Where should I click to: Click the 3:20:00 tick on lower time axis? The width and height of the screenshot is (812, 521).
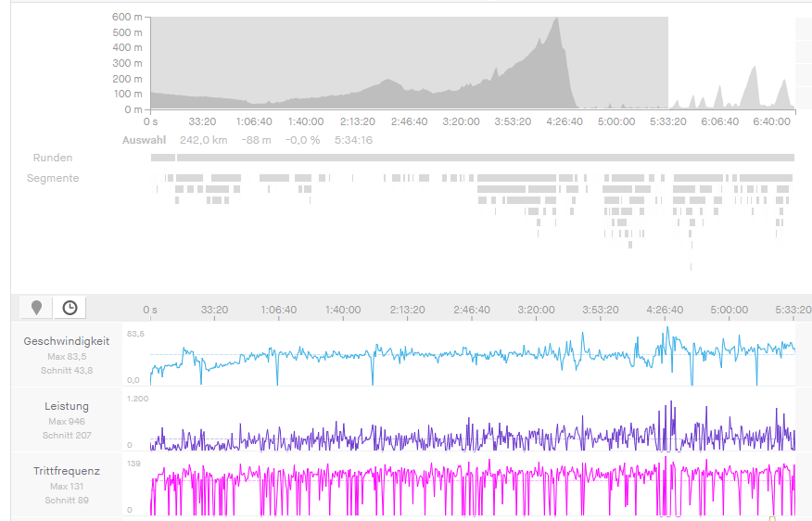[x=536, y=310]
